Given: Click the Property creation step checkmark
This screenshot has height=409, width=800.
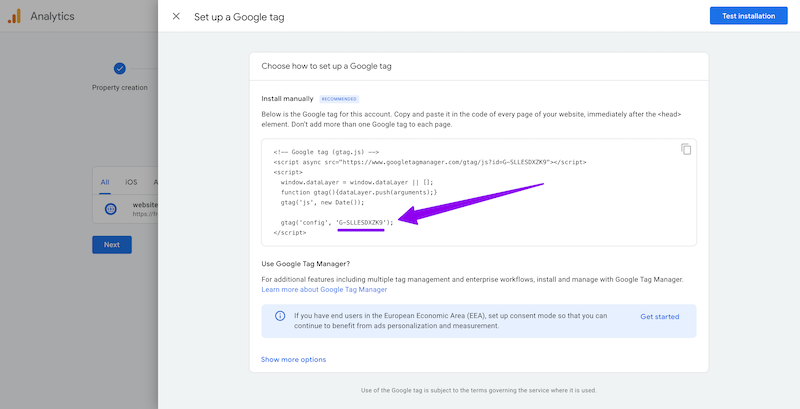Looking at the screenshot, I should click(x=119, y=68).
